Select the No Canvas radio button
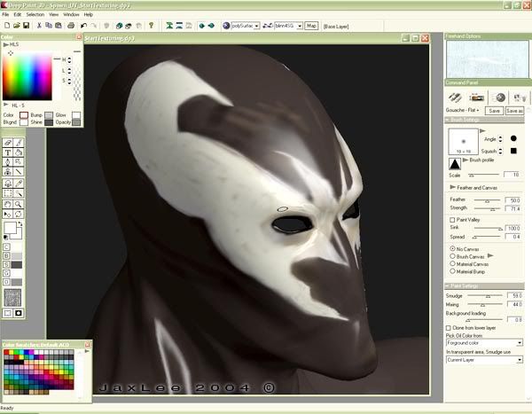This screenshot has width=532, height=414. pos(452,249)
